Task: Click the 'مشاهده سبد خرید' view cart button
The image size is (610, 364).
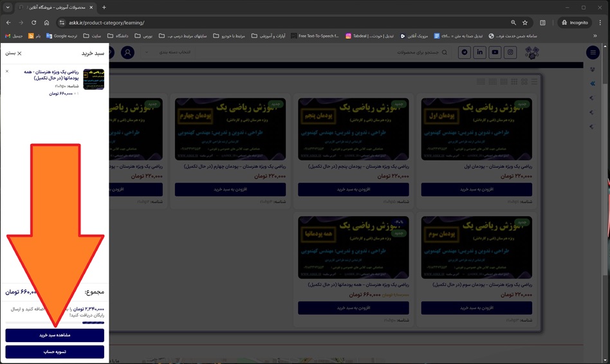Action: coord(55,335)
